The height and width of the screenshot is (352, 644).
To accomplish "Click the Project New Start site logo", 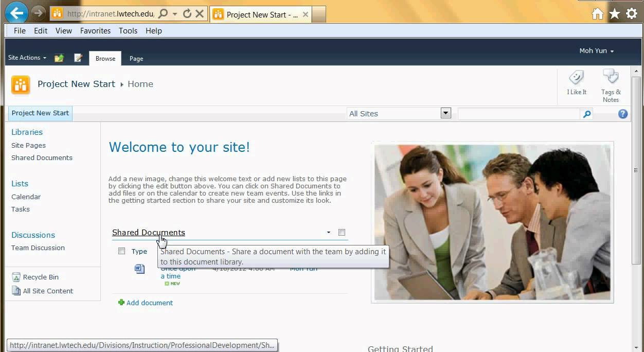I will 21,84.
